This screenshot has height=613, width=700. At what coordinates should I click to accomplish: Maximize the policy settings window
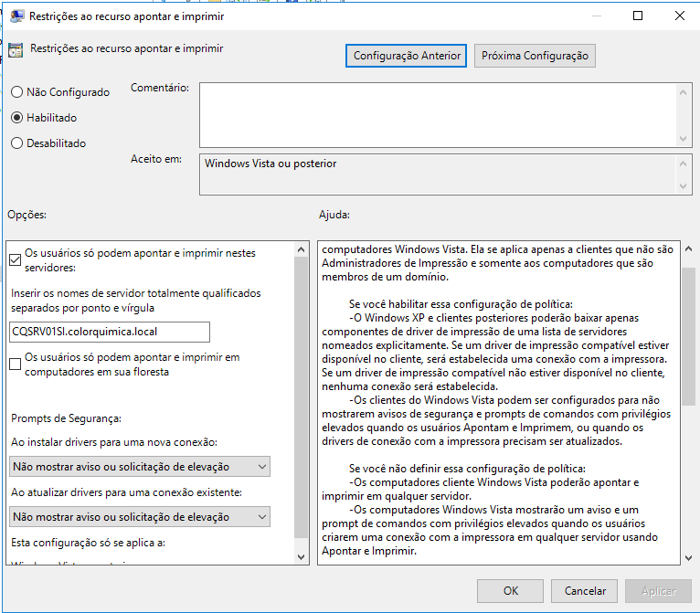coord(638,16)
